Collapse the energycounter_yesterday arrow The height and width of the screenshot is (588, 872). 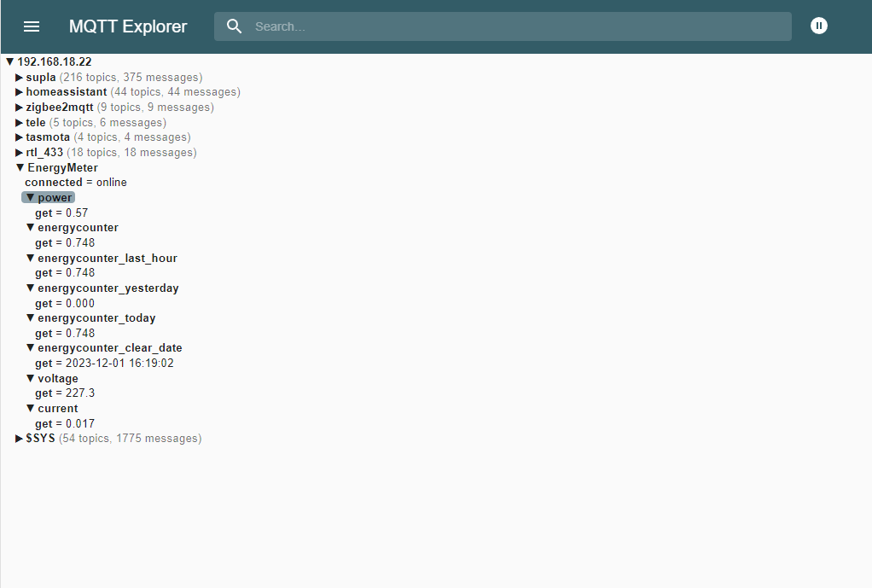click(x=31, y=288)
